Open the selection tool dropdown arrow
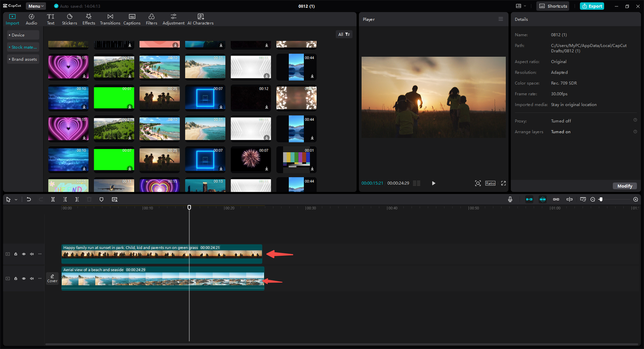The width and height of the screenshot is (644, 349). (x=16, y=199)
